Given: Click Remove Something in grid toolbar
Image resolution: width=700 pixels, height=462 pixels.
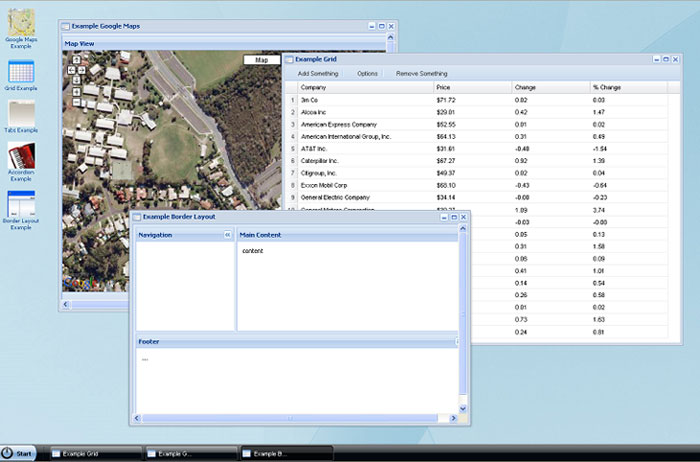Looking at the screenshot, I should 422,74.
